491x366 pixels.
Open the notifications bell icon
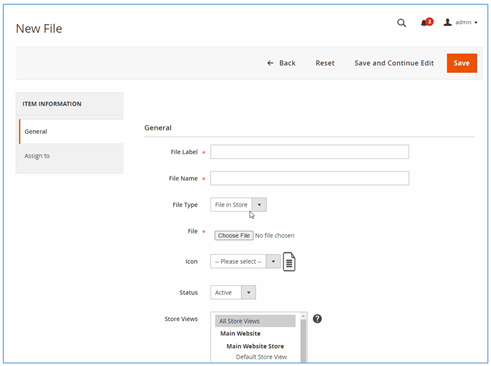coord(427,22)
